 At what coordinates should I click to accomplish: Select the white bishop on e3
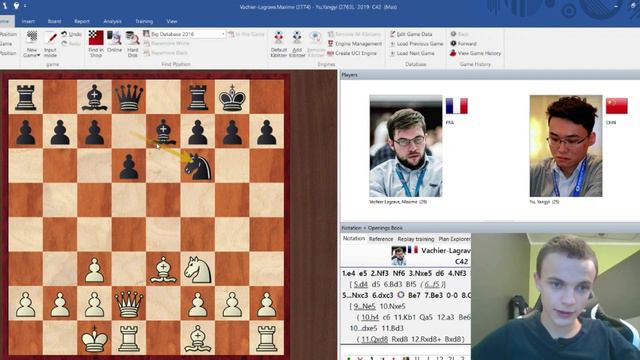[x=163, y=269]
